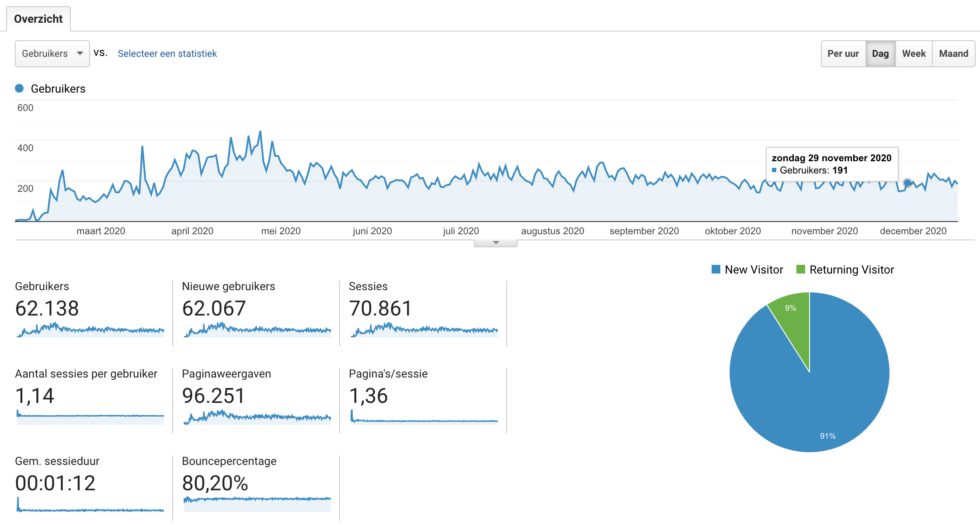Click the 'december 2020' axis label

pos(913,231)
